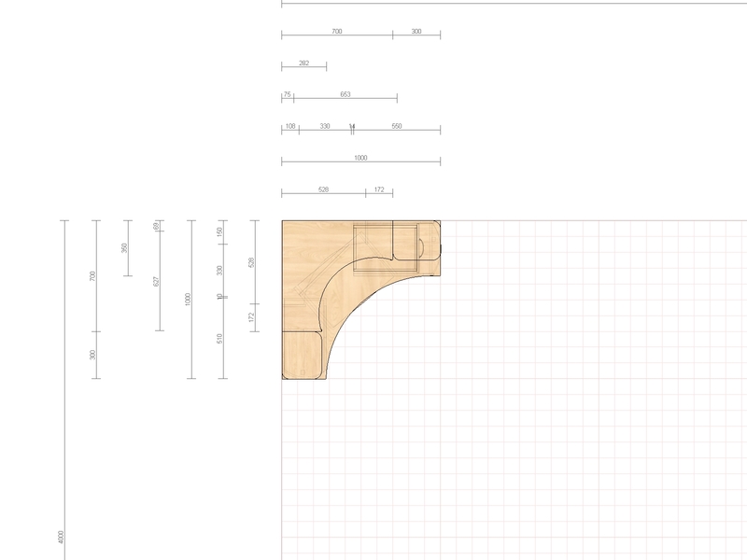Pick the 510 dimension label
747x560 pixels.
[x=219, y=339]
